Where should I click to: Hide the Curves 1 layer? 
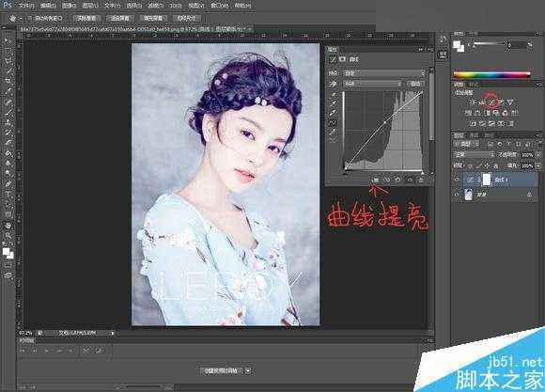click(x=457, y=180)
